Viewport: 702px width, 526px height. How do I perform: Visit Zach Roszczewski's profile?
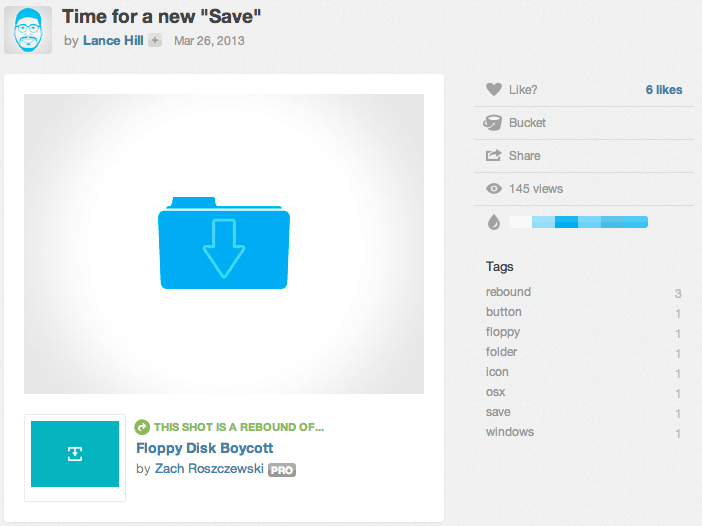(208, 469)
